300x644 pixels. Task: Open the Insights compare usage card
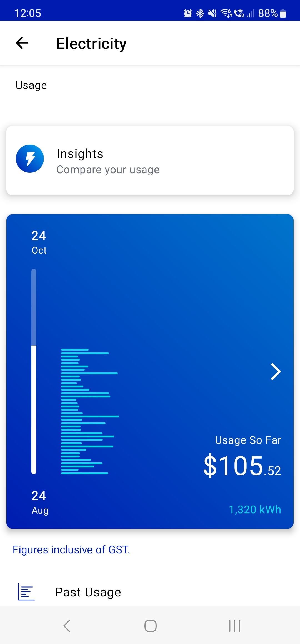(x=150, y=160)
